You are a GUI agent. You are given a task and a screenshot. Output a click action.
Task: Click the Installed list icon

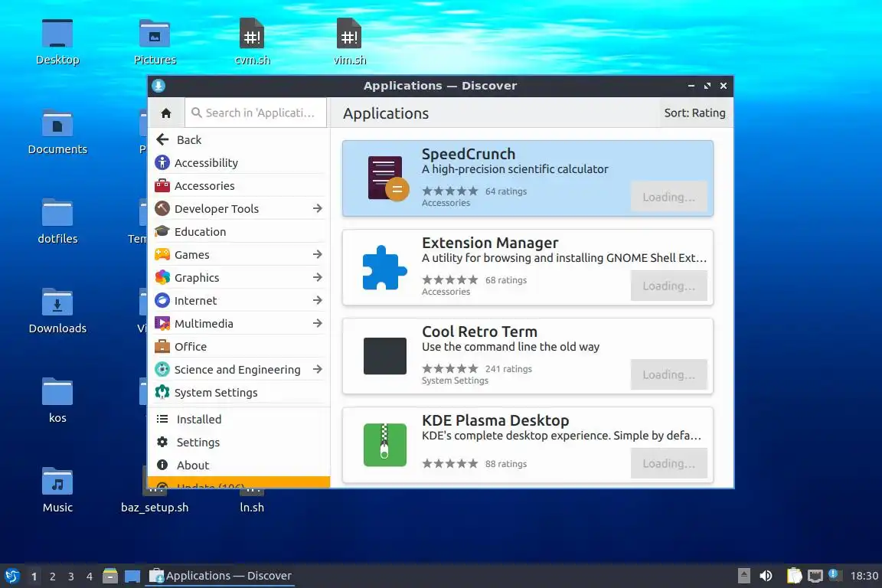tap(162, 420)
